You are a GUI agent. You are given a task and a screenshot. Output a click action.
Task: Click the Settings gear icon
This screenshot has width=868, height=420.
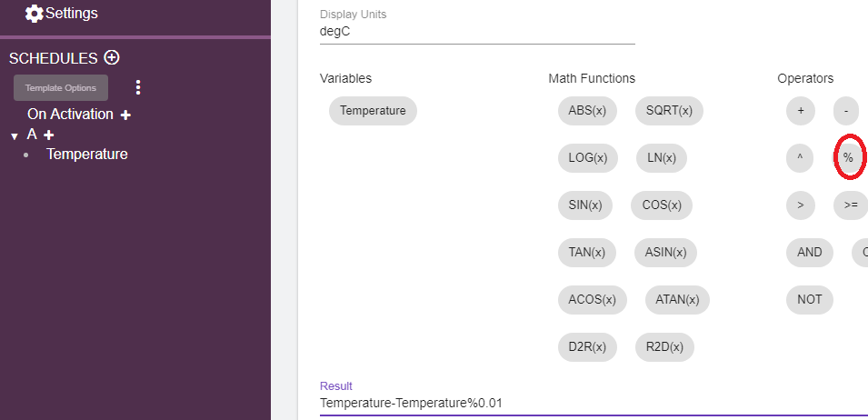pos(35,14)
